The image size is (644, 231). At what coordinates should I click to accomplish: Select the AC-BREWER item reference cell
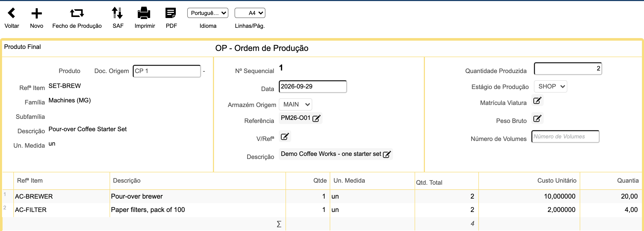pyautogui.click(x=62, y=196)
